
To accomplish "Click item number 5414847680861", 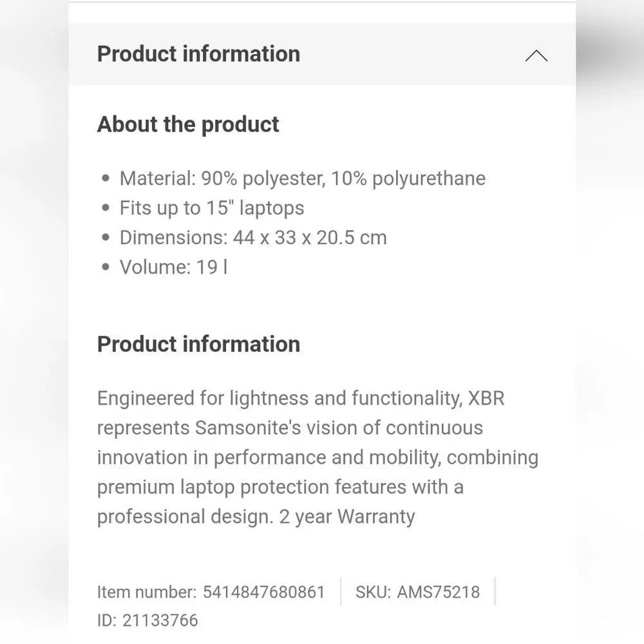I will [x=264, y=592].
